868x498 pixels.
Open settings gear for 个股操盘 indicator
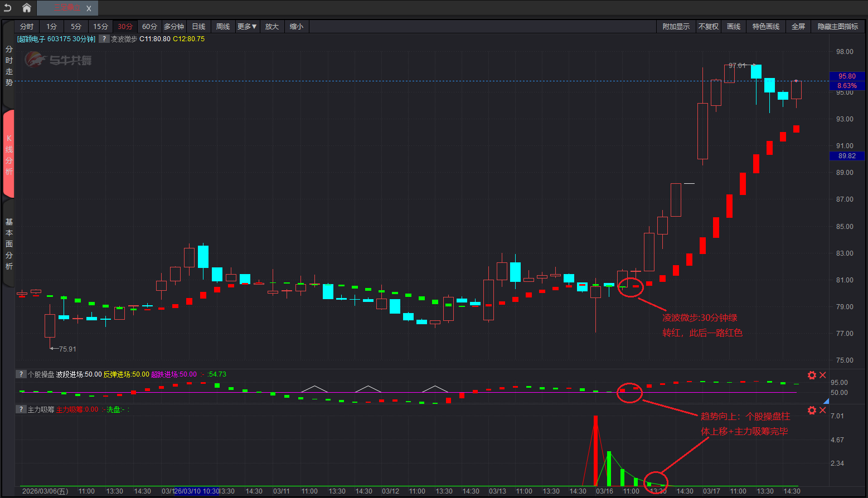tap(812, 375)
